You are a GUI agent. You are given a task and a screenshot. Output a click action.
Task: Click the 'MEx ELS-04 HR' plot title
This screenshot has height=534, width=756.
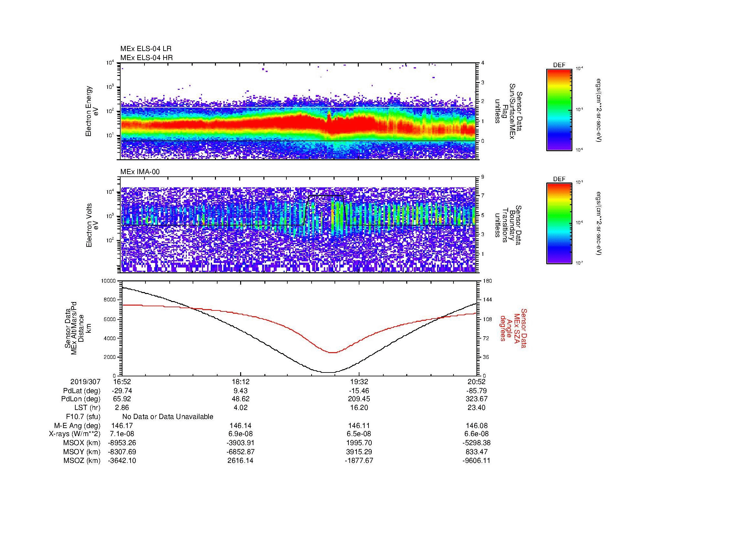(x=146, y=58)
